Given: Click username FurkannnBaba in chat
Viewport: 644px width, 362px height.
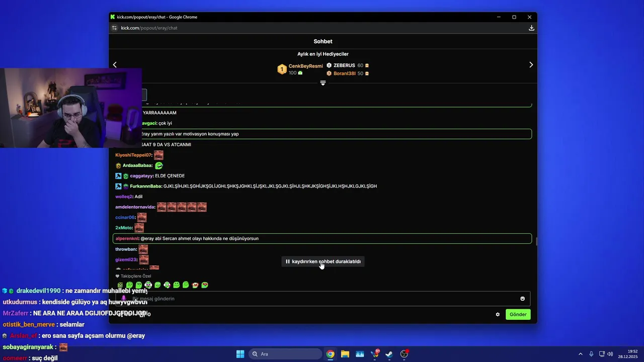Looking at the screenshot, I should 145,186.
